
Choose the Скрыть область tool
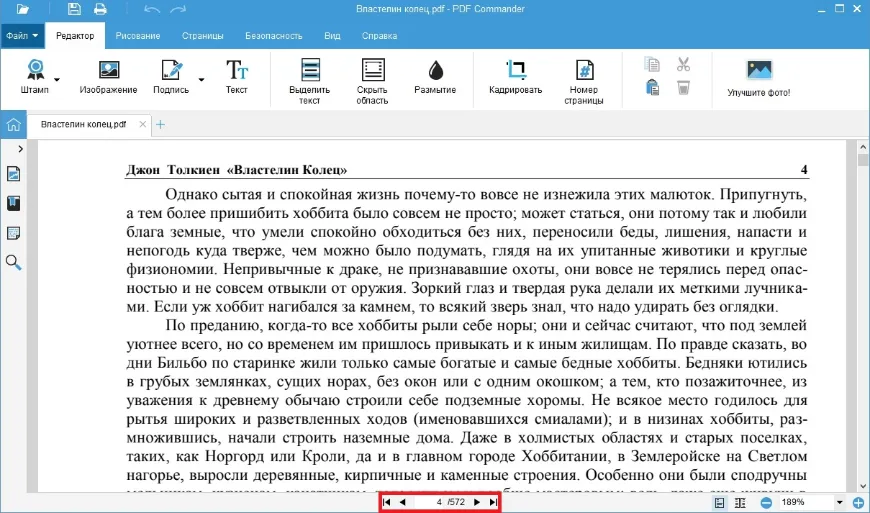coord(372,82)
